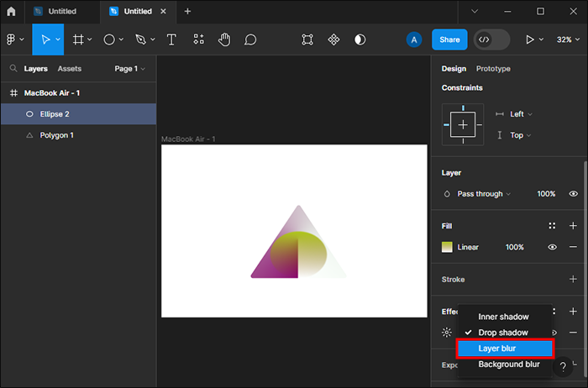Toggle the Dev Mode switch
Image resolution: width=588 pixels, height=388 pixels.
tap(491, 39)
